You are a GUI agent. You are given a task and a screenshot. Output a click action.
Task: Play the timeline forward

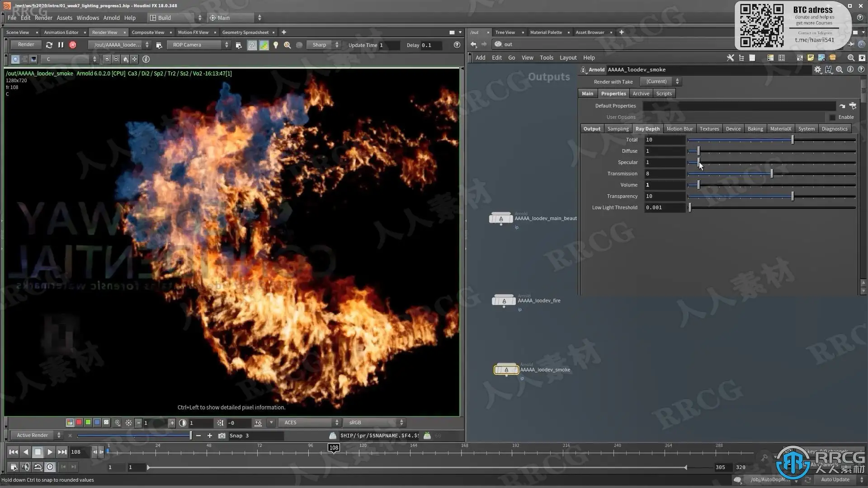[x=50, y=452]
